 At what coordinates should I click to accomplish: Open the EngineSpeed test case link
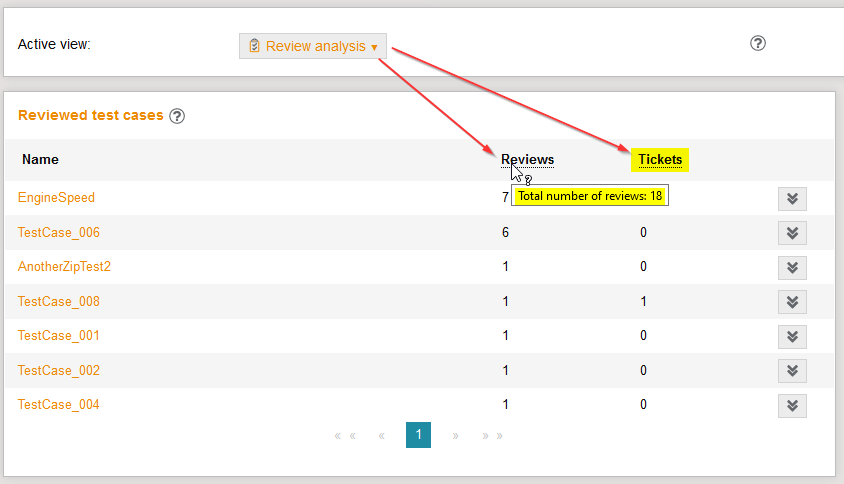(x=56, y=198)
